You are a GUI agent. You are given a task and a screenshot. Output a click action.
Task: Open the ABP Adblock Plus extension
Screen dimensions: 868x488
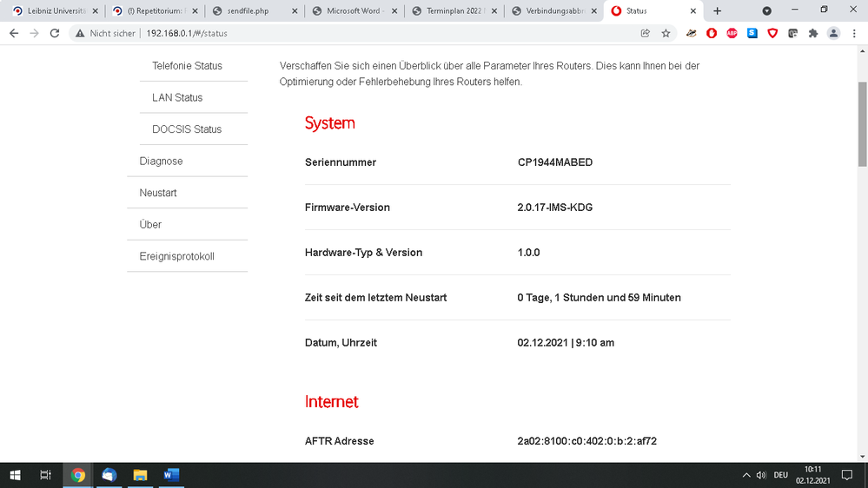coord(732,33)
